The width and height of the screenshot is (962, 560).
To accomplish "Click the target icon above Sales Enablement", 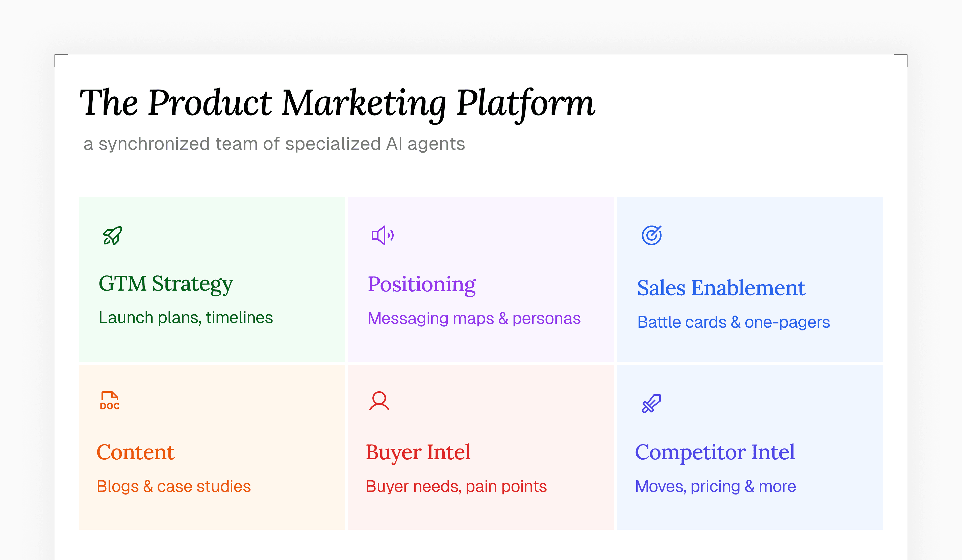I will click(652, 235).
